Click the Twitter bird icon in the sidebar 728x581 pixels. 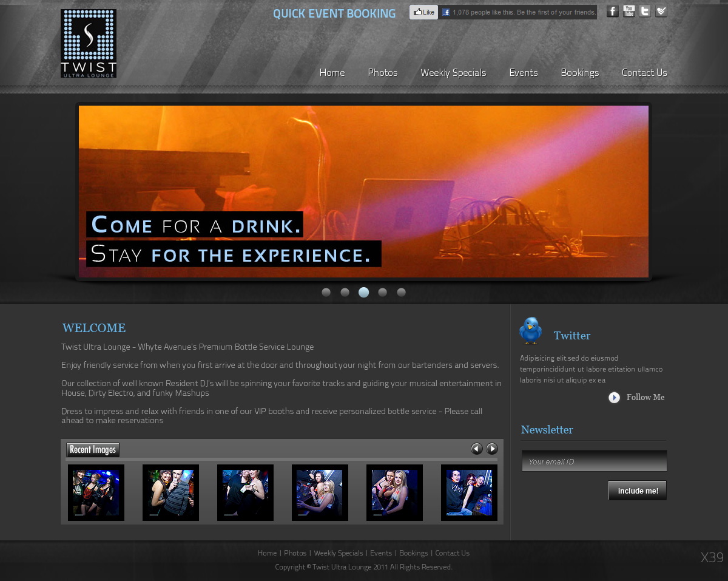tap(530, 331)
